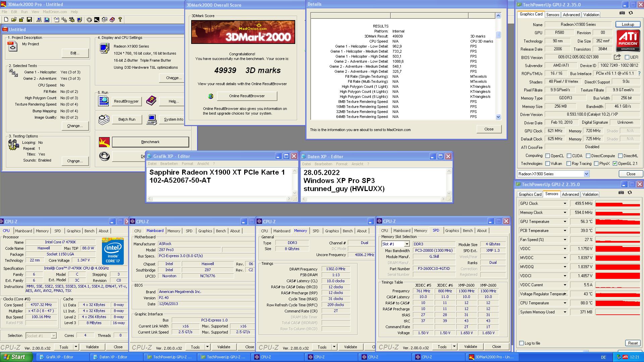Viewport: 644px width, 362px height.
Task: Click the New project toolbar icon in 3DMark2000
Action: coord(6,19)
